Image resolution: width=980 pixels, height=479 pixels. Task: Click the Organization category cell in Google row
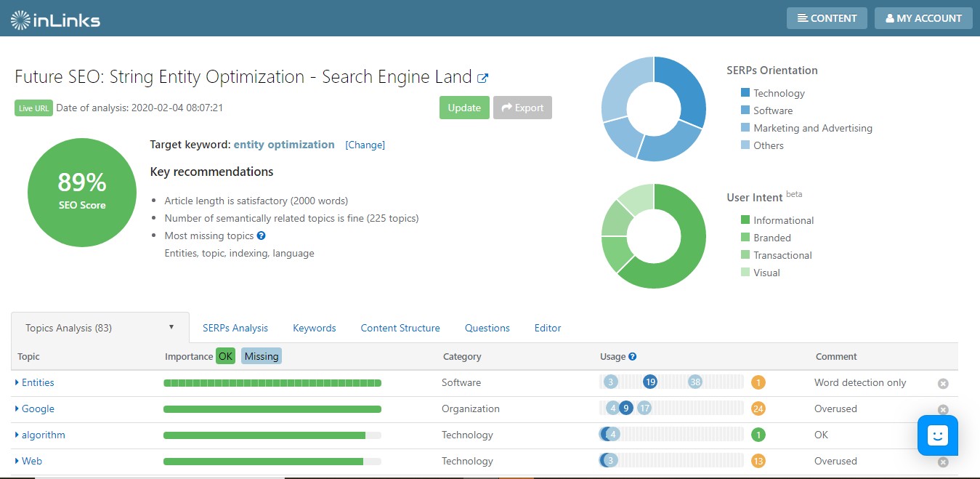coord(471,408)
